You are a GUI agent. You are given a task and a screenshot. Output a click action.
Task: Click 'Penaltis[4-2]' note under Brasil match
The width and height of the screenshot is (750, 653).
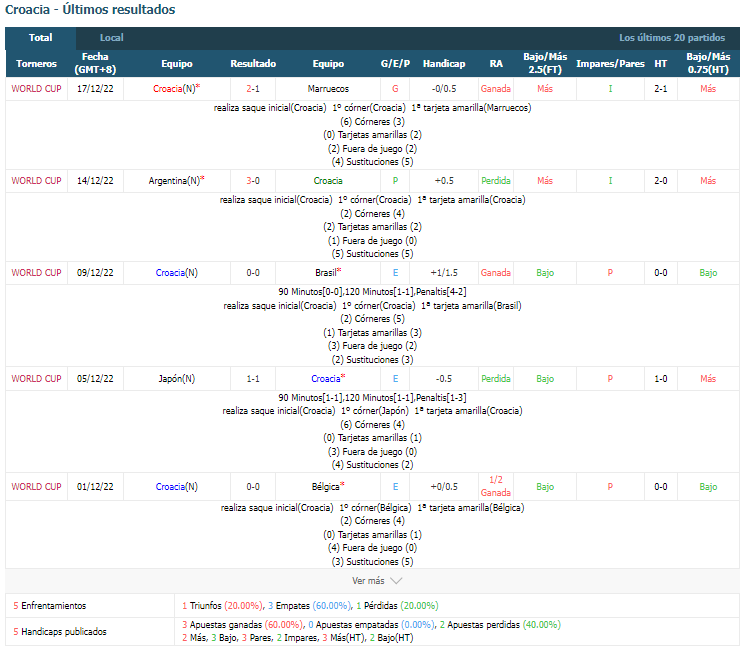(441, 292)
